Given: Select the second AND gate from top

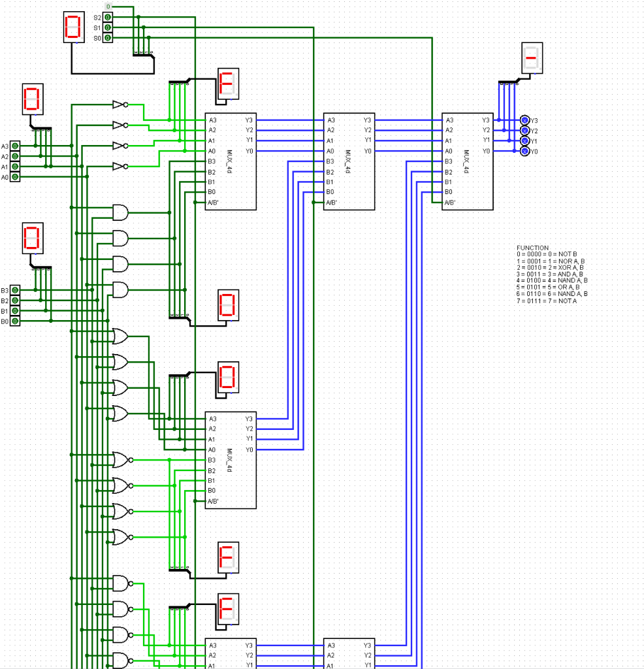Looking at the screenshot, I should click(120, 238).
